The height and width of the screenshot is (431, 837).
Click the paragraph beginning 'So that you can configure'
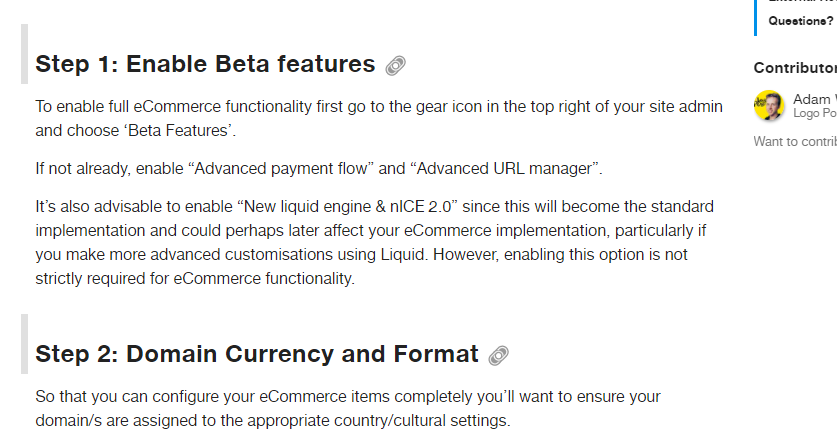point(348,409)
